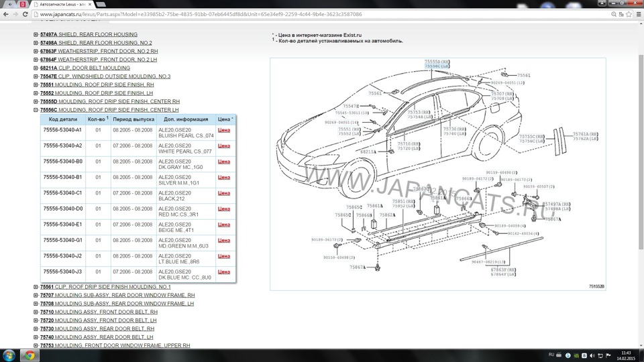Screen dimensions: 644x362
Task: Click the browser back arrow
Action: (x=6, y=14)
